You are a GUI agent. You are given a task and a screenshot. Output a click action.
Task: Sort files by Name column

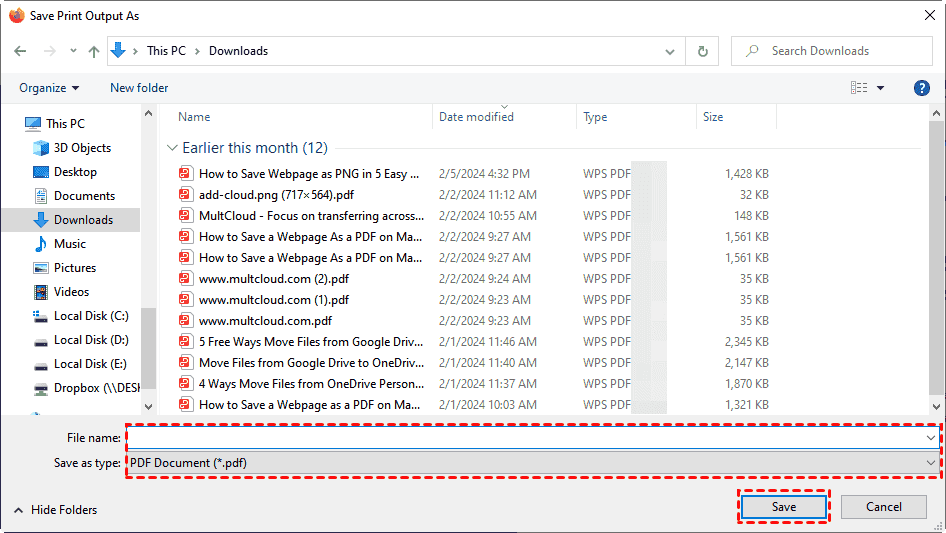click(x=194, y=117)
